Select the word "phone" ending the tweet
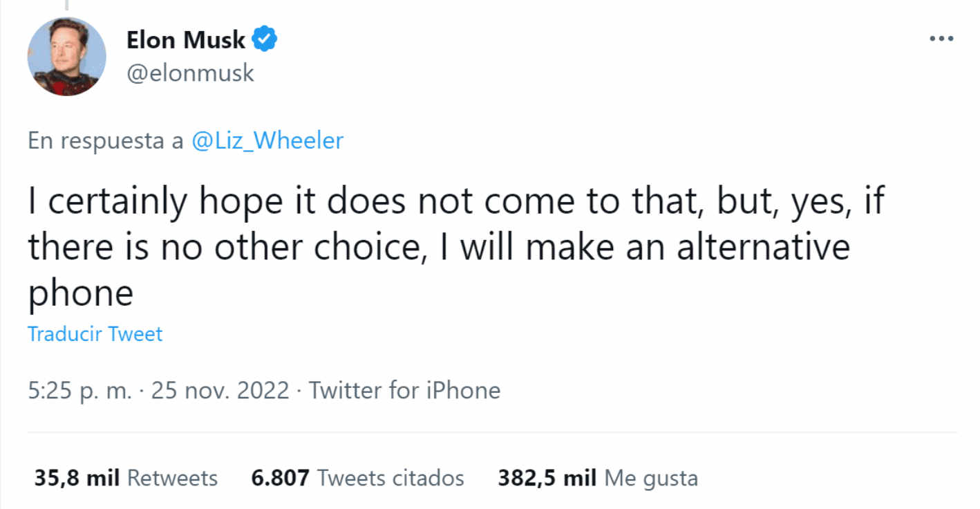980x509 pixels. click(80, 294)
